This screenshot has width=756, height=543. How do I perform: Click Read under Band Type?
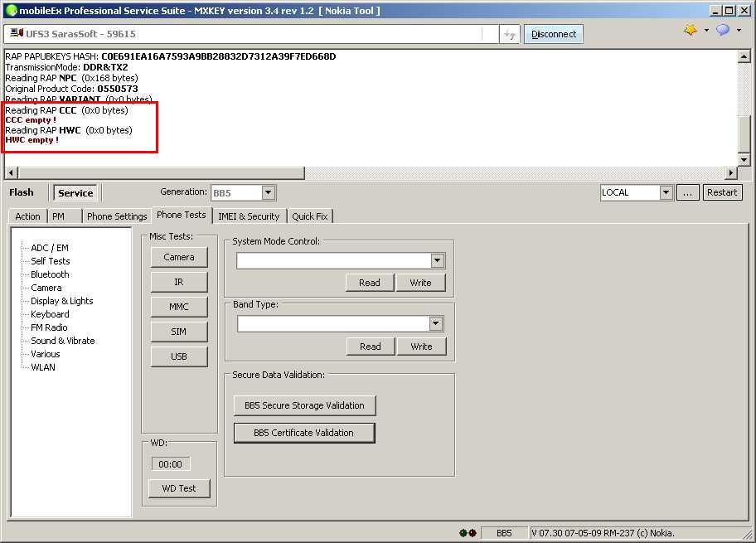(x=371, y=347)
